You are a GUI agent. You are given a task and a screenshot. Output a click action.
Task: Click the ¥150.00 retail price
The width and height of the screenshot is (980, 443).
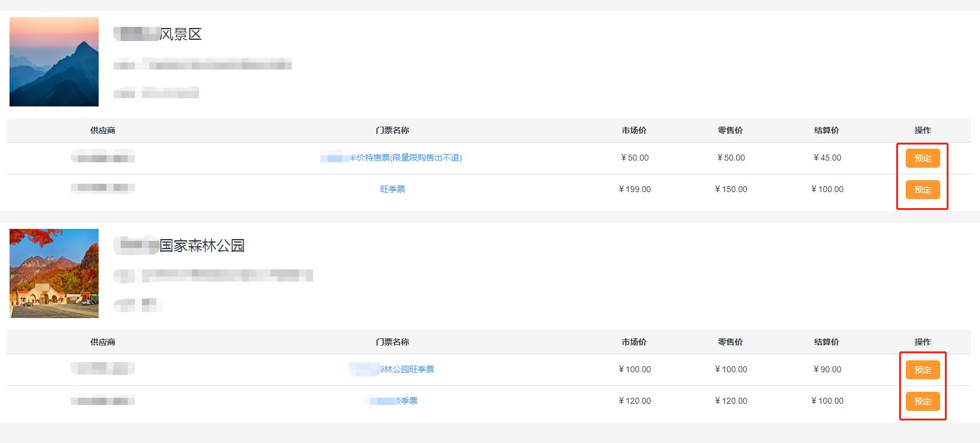pos(730,189)
